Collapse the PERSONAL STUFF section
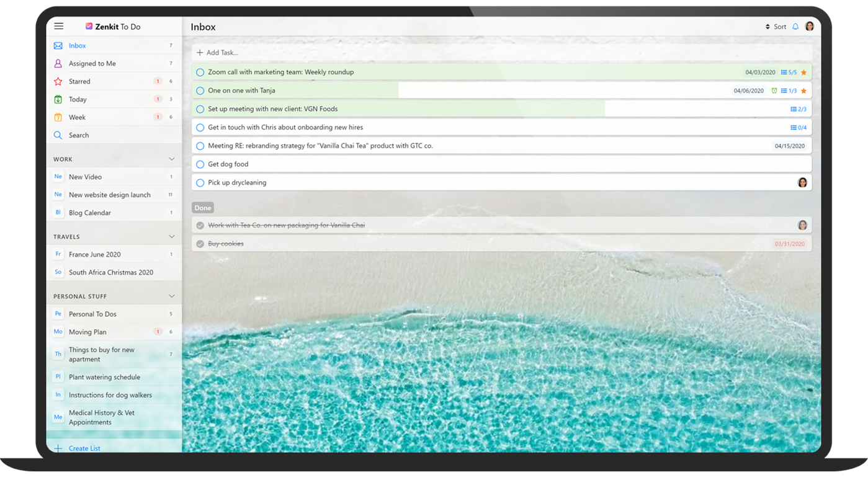Screen dimensions: 868x488 coord(171,296)
